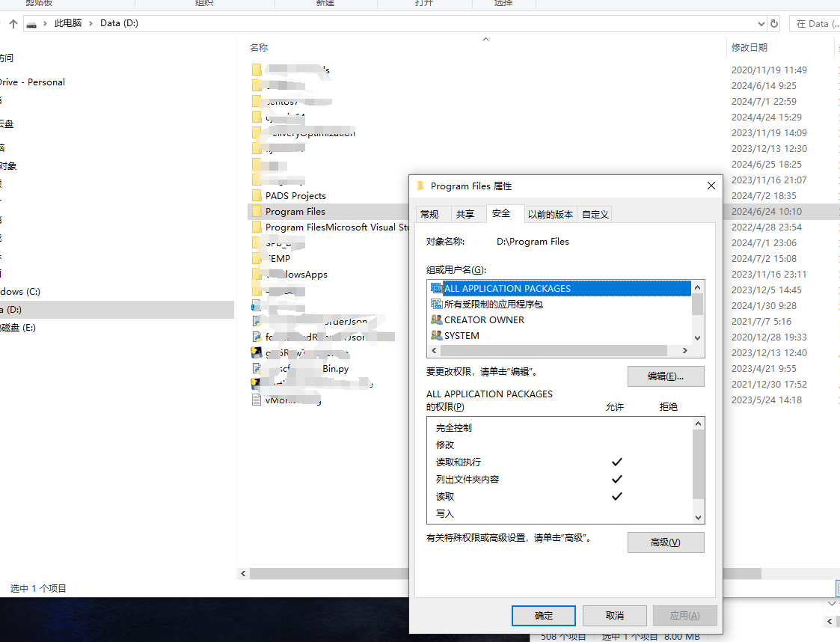Open the 以前的版本 tab
The image size is (840, 642).
pos(551,214)
